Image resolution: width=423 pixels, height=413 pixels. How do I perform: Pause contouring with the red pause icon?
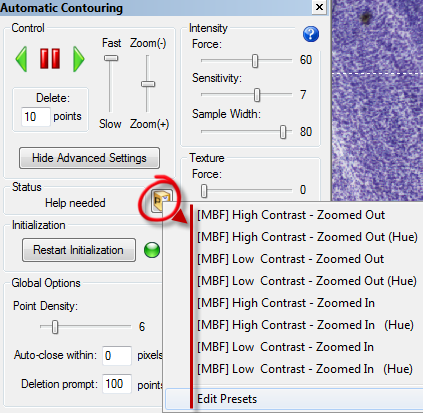50,59
